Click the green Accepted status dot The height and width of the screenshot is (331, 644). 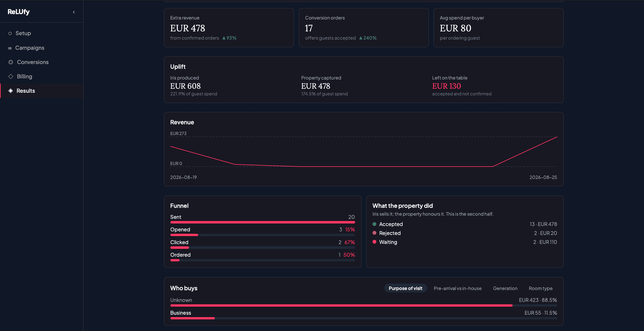tap(374, 224)
